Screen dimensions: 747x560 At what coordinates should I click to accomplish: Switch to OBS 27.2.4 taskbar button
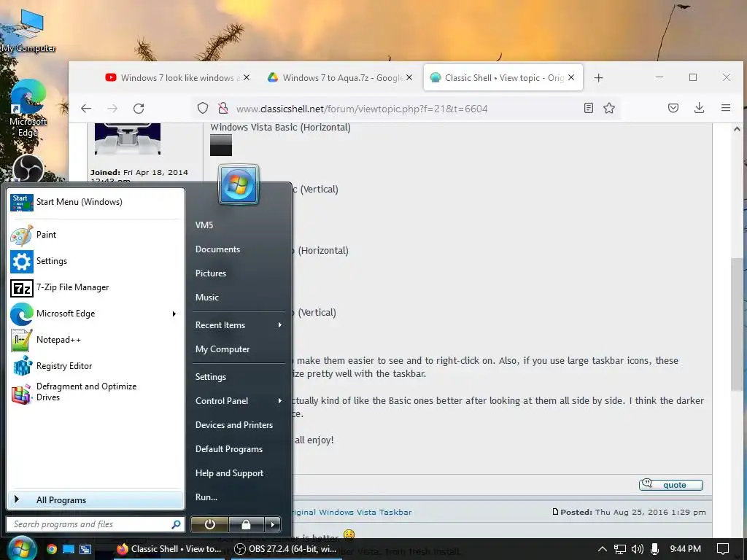click(x=287, y=549)
